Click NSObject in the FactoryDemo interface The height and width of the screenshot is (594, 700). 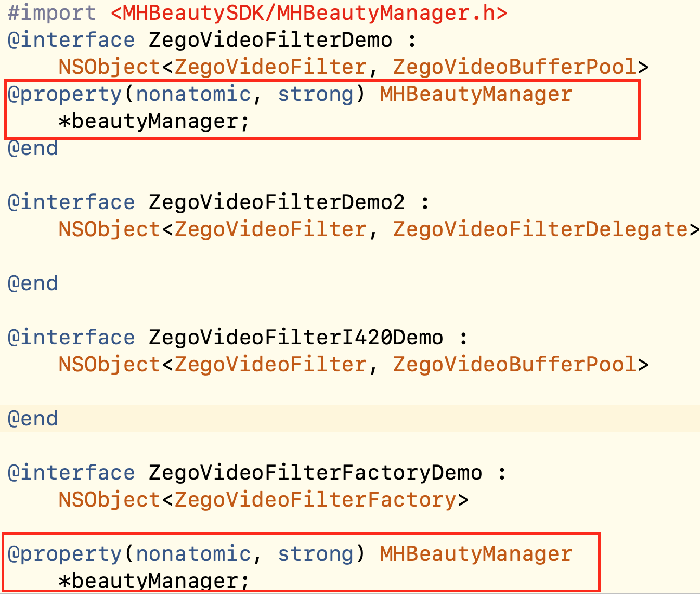coord(110,500)
